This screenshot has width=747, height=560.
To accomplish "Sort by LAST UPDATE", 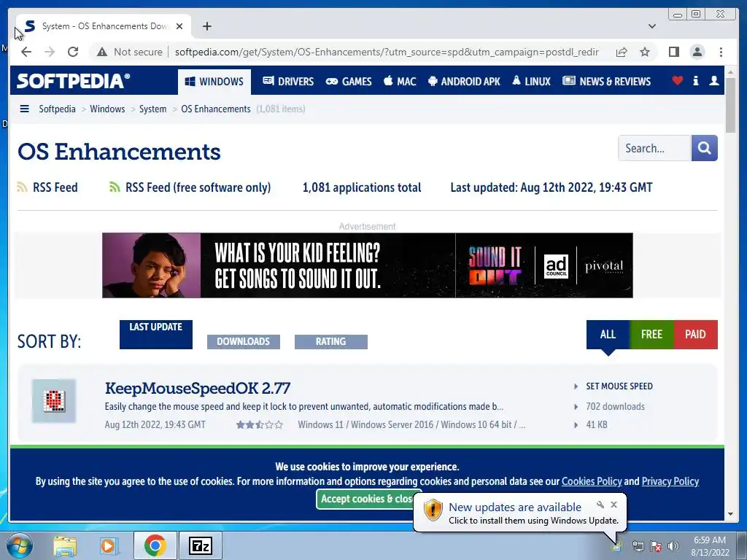I will pyautogui.click(x=156, y=334).
